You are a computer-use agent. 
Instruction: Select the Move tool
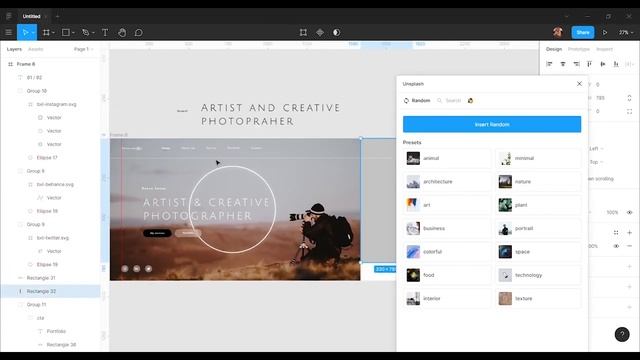pyautogui.click(x=25, y=32)
